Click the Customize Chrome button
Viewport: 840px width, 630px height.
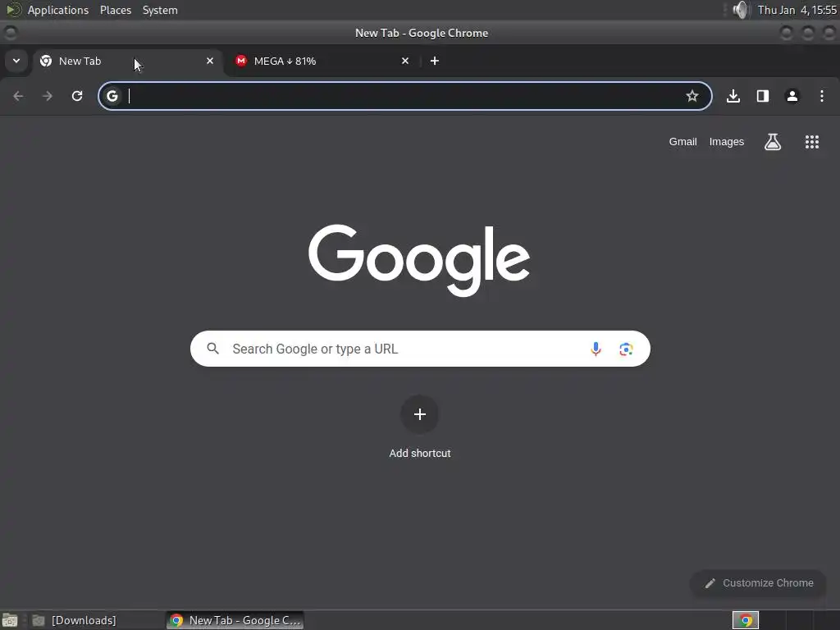(759, 583)
